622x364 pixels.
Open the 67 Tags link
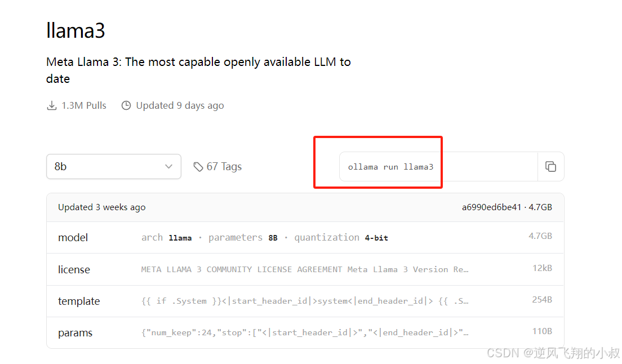coord(224,167)
